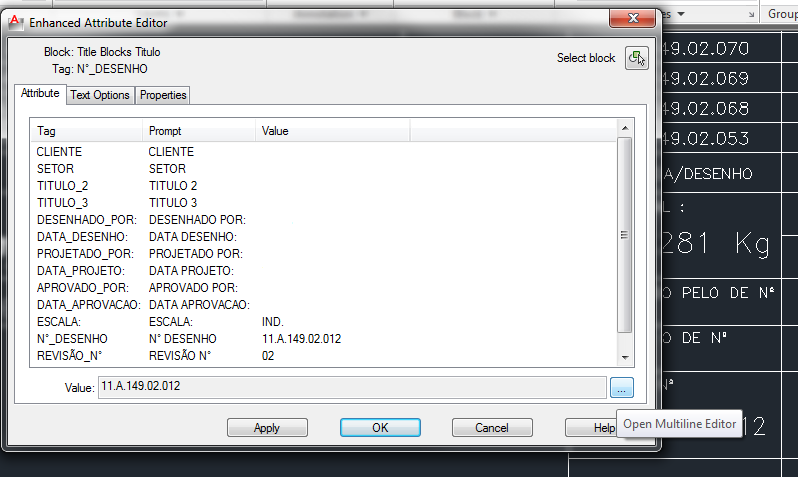This screenshot has height=477, width=798.
Task: Switch to the Text Options tab
Action: [100, 95]
